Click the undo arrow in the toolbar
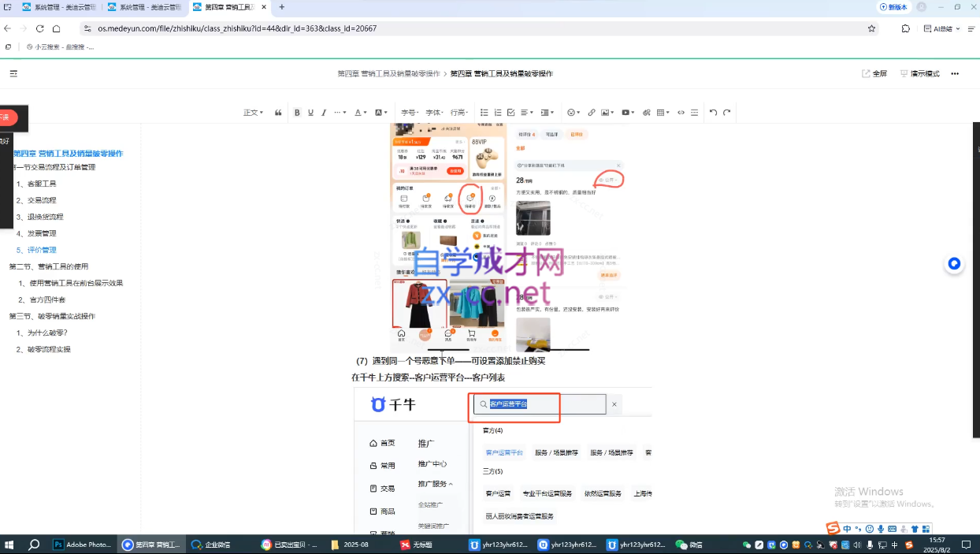980x554 pixels. 713,113
